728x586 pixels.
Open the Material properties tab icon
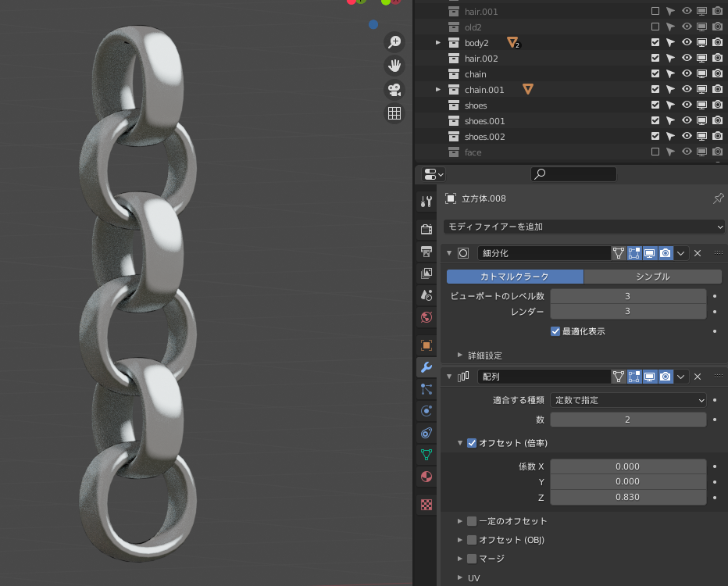[x=426, y=477]
